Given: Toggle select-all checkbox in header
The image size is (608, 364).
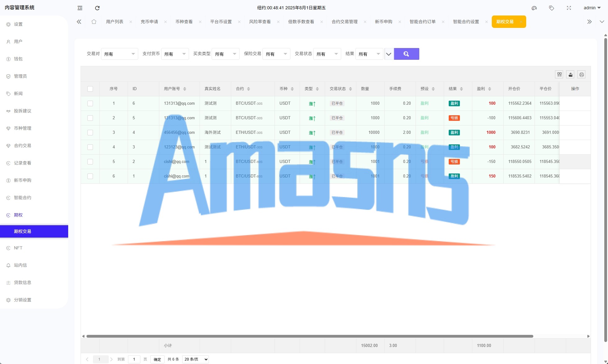Looking at the screenshot, I should (90, 89).
